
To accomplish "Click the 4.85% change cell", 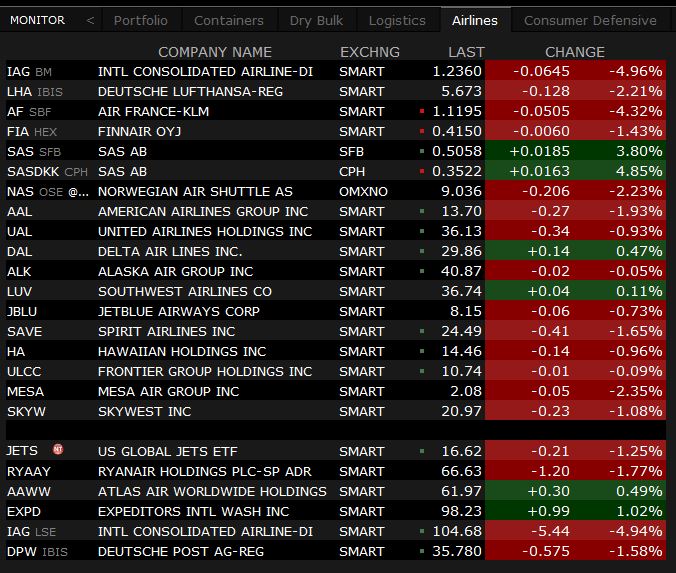I will tap(639, 172).
